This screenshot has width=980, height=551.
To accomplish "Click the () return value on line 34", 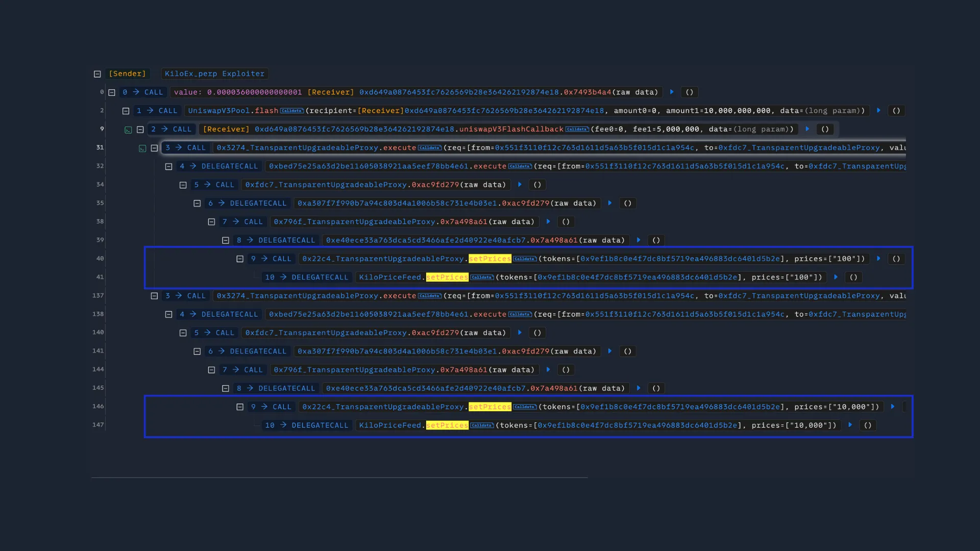I will pos(537,185).
